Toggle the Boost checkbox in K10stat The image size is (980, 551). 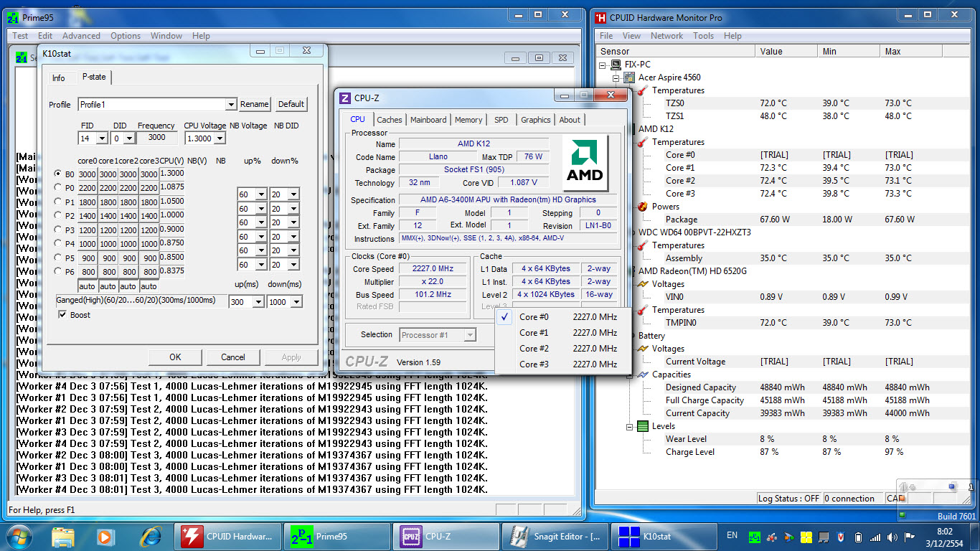pos(62,315)
